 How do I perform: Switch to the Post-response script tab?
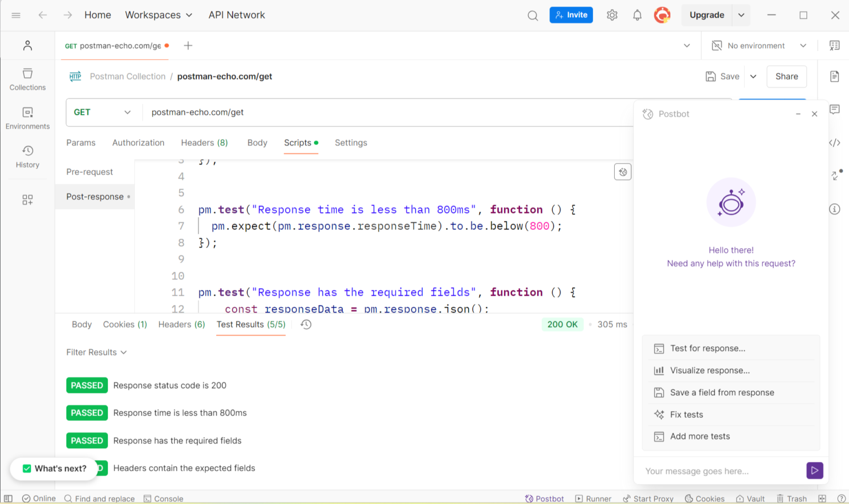tap(95, 196)
